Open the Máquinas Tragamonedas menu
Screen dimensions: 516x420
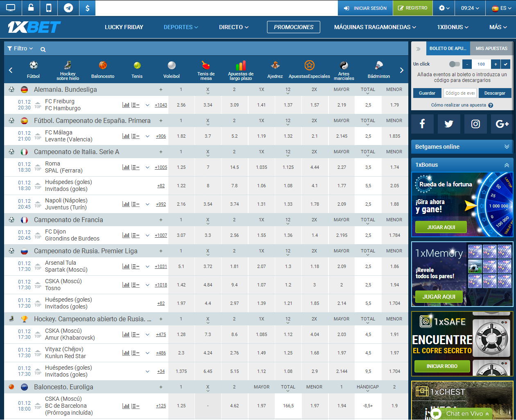coord(375,27)
